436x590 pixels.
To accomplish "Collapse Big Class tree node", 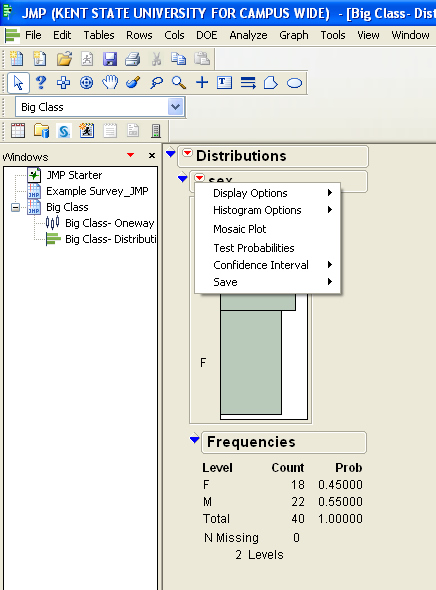I will pos(15,207).
